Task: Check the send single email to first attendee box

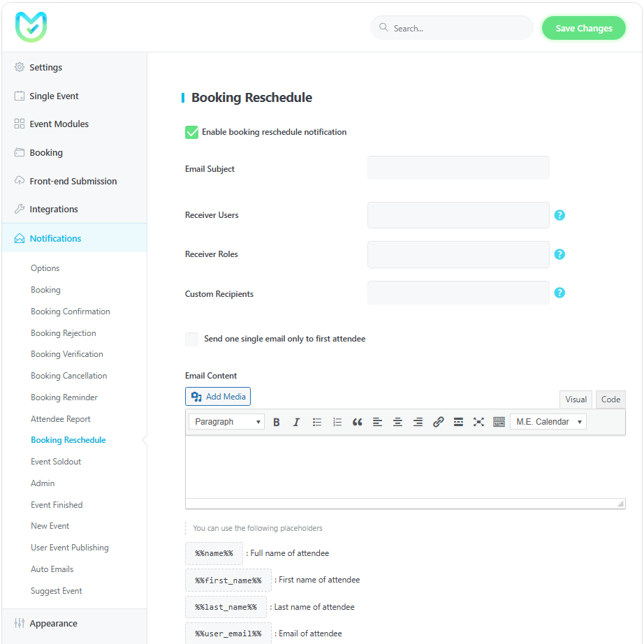Action: coord(191,339)
